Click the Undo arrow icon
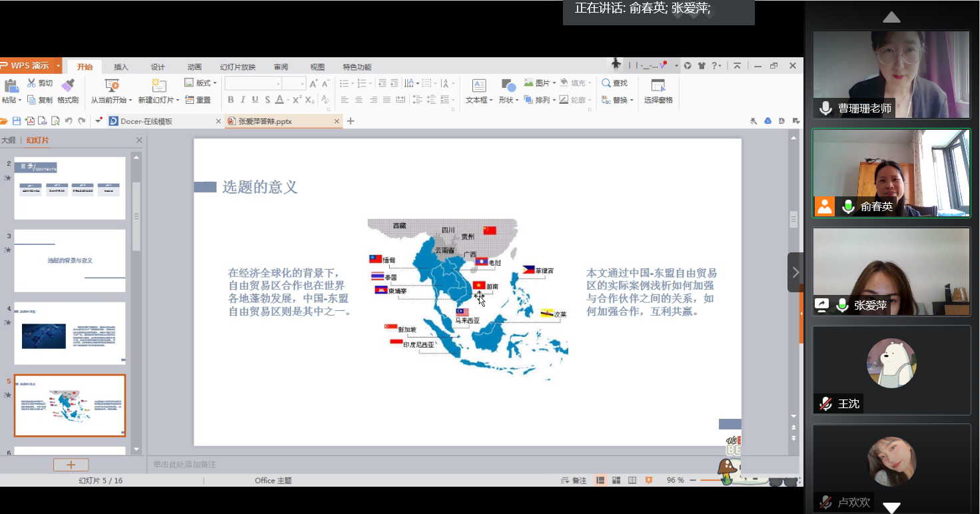This screenshot has height=514, width=980. click(69, 121)
